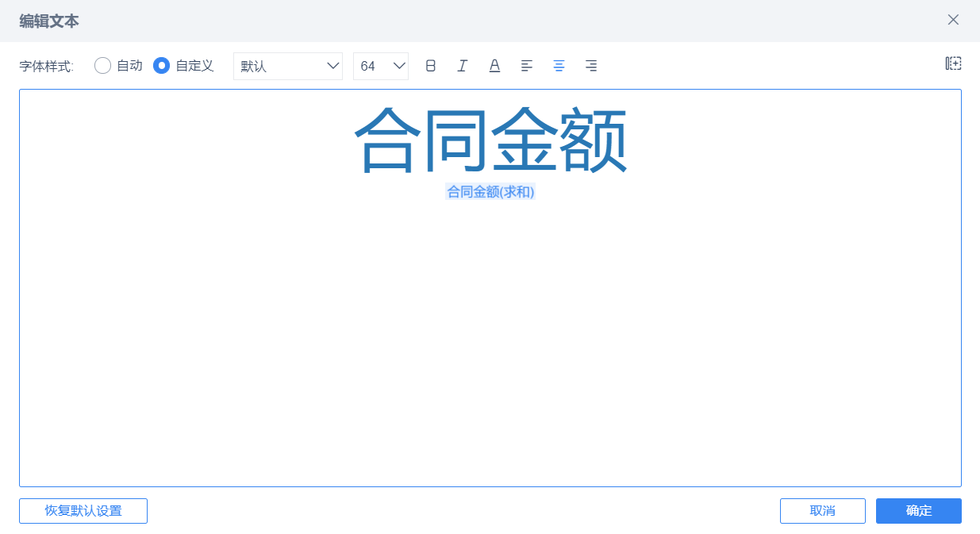Cancel editing via the 取消 button

click(823, 510)
